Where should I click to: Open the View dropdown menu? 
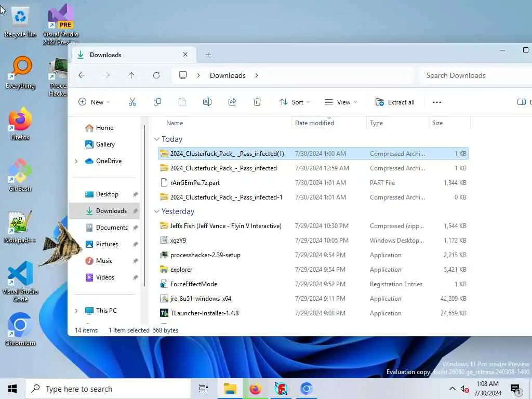coord(341,102)
